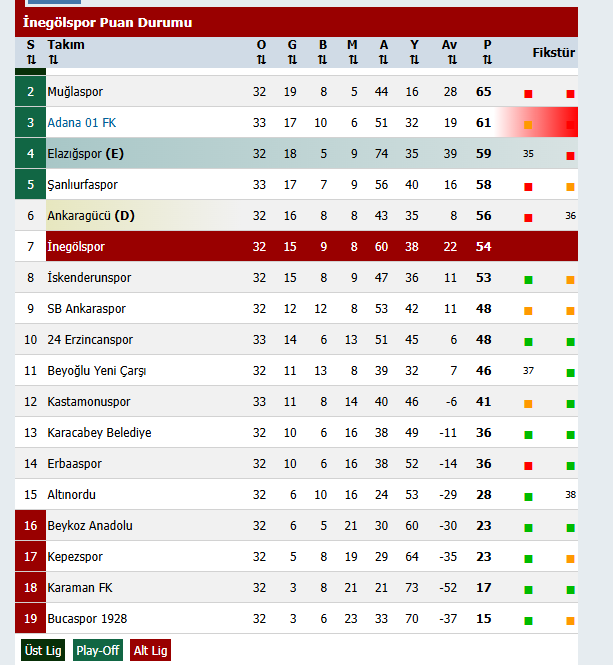Viewport: 613px width, 665px height.
Task: Click fixture number 35 in Elazığspor row
Action: tap(528, 154)
